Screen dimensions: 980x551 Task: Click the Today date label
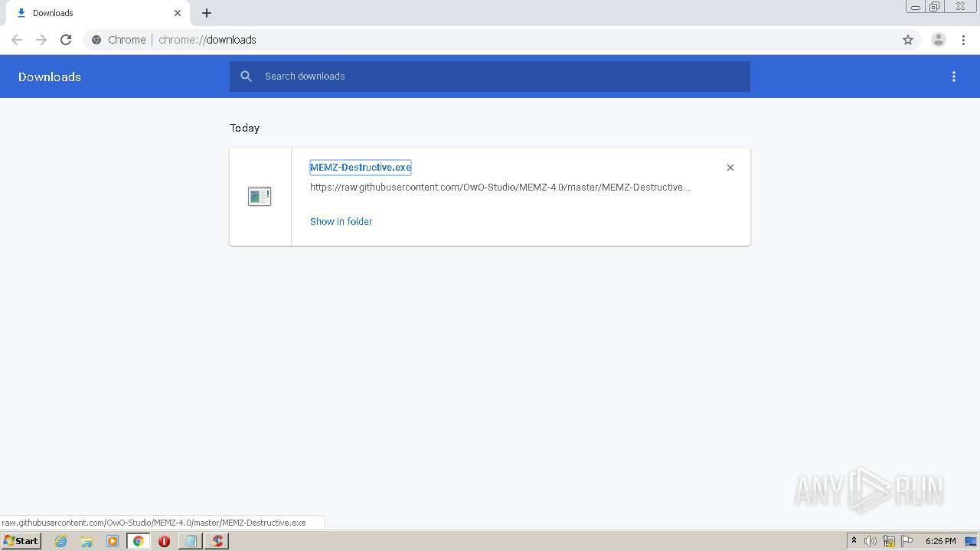click(244, 128)
